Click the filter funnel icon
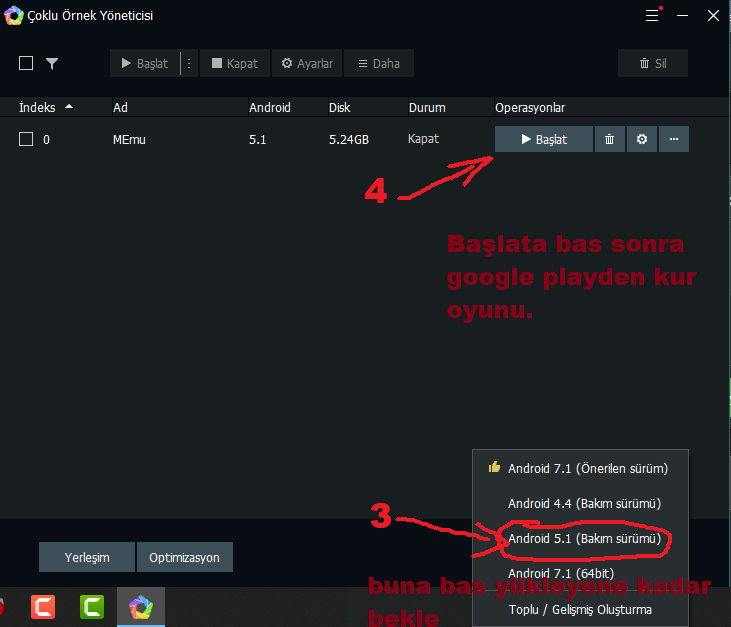The height and width of the screenshot is (627, 731). click(x=52, y=63)
